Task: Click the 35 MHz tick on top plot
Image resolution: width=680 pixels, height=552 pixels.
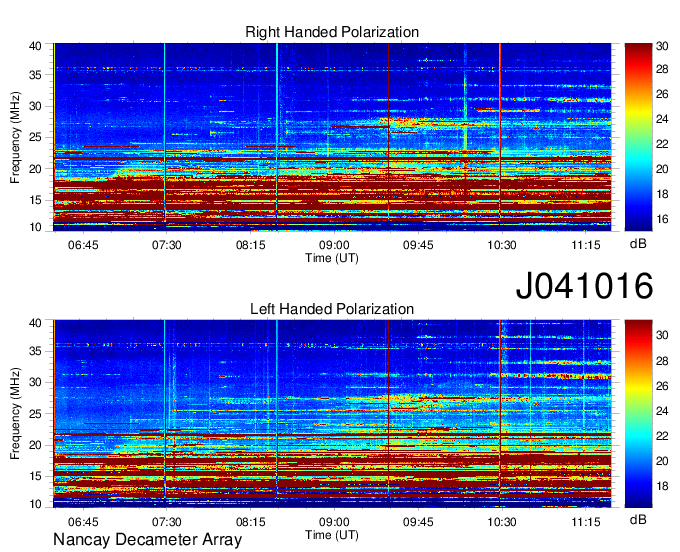Action: [35, 75]
